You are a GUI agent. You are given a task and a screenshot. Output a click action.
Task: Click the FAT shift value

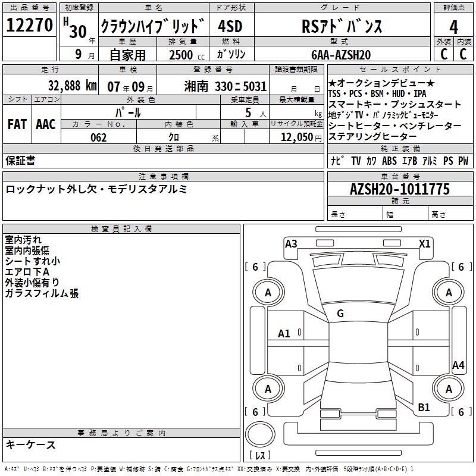point(17,124)
